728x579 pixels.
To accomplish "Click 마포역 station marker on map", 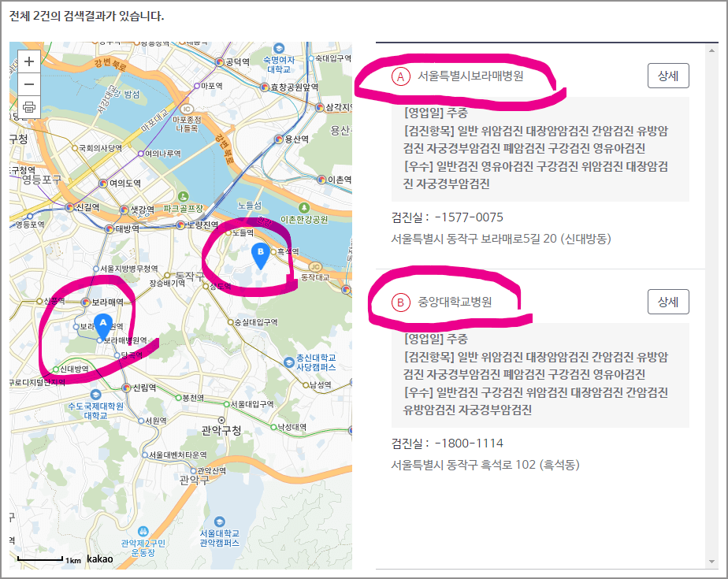I will tap(197, 86).
